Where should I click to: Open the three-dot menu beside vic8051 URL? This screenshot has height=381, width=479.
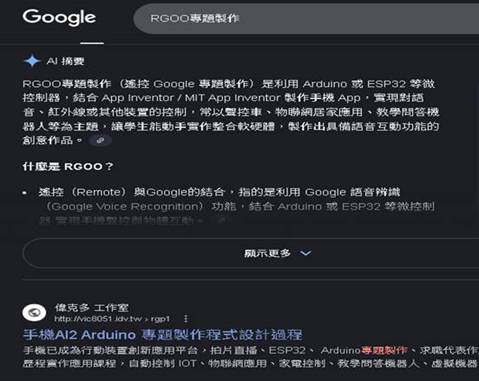(186, 319)
